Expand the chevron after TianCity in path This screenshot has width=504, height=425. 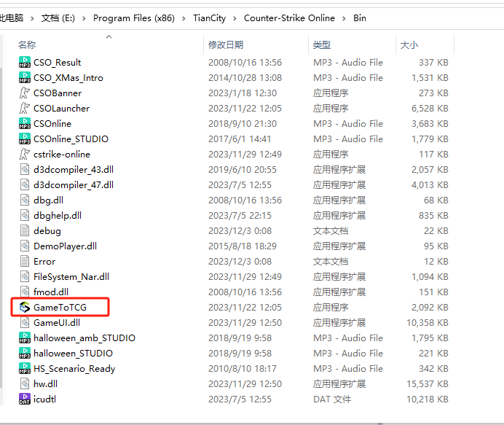point(235,18)
